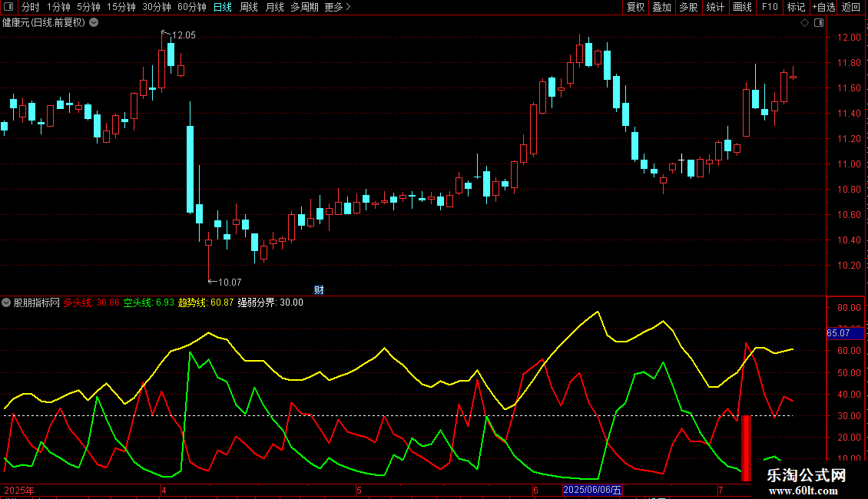Click the 空头线: 6.93 value label
This screenshot has width=868, height=499.
click(x=148, y=302)
